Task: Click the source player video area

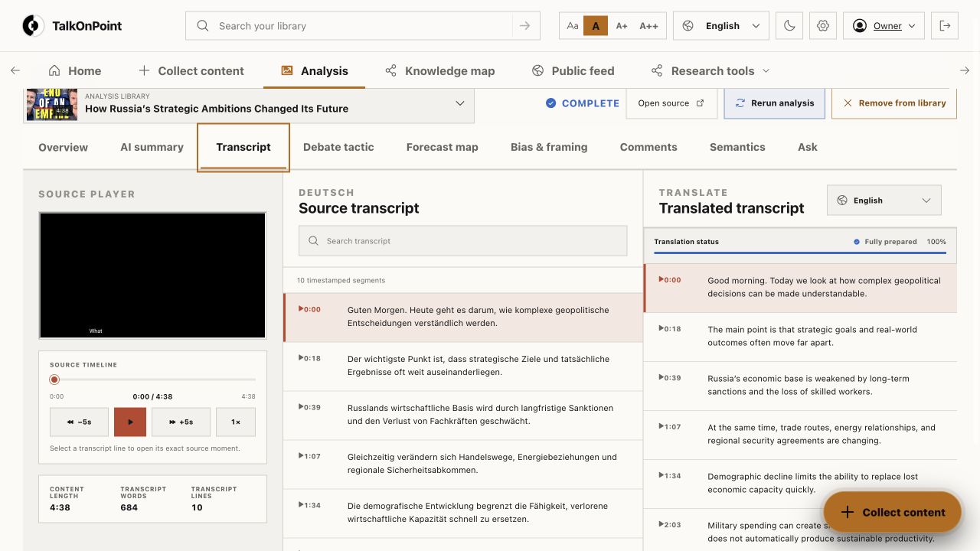Action: coord(152,275)
